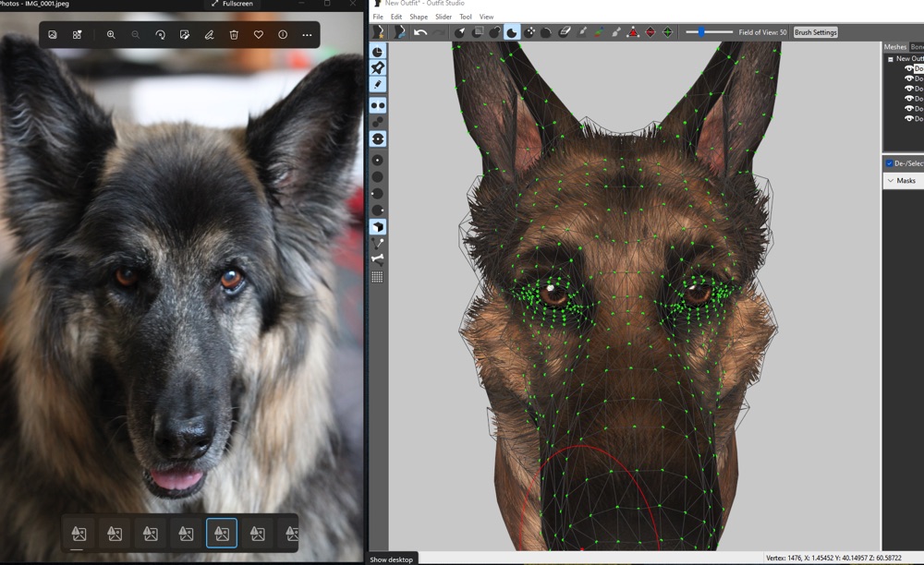924x565 pixels.
Task: Toggle X-Mirror two-dot button
Action: tap(378, 105)
